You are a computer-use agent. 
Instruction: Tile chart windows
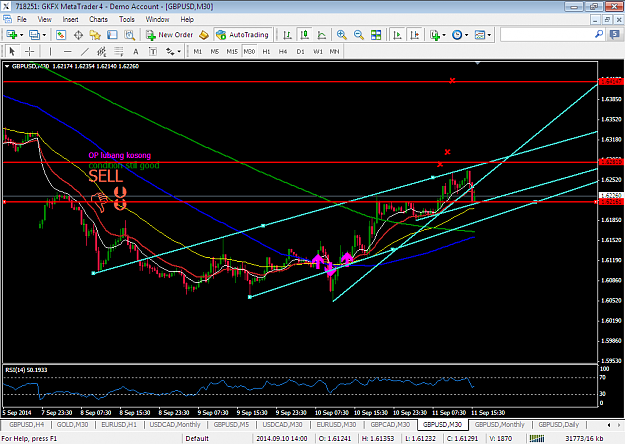376,35
